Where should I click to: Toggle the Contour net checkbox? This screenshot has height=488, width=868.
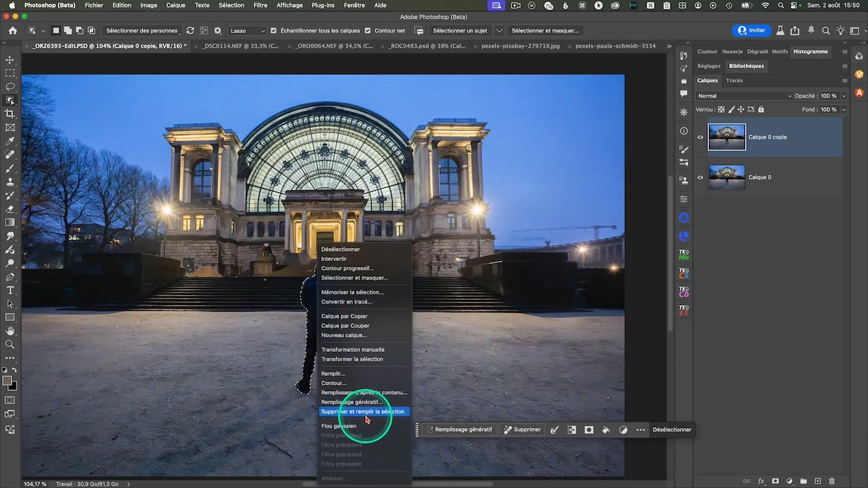coord(368,31)
